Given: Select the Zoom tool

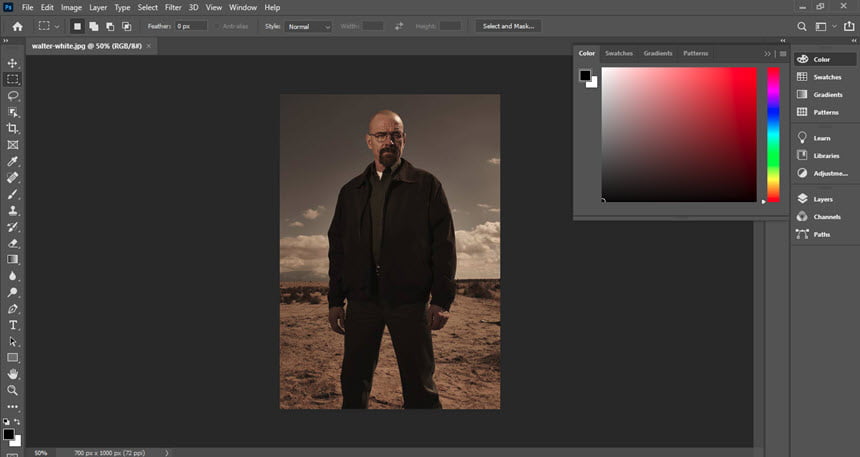Looking at the screenshot, I should tap(13, 390).
